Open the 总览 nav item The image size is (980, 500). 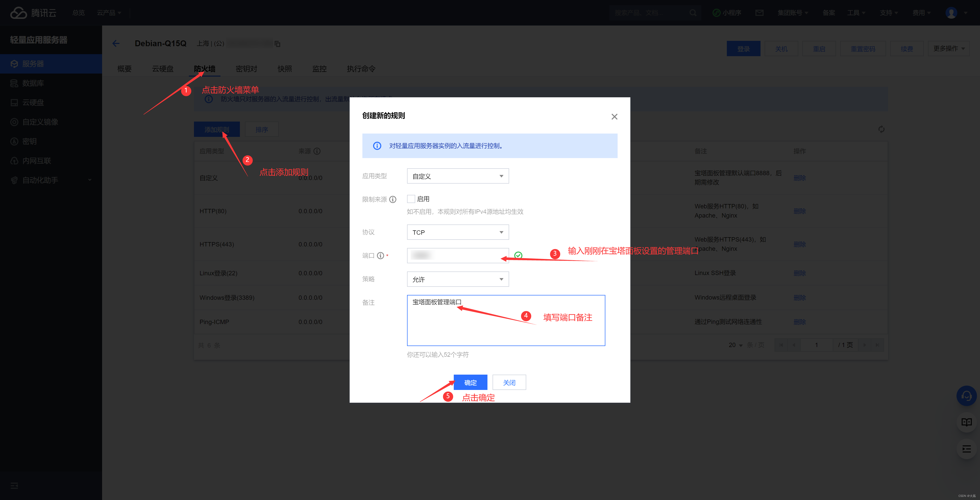[x=79, y=13]
